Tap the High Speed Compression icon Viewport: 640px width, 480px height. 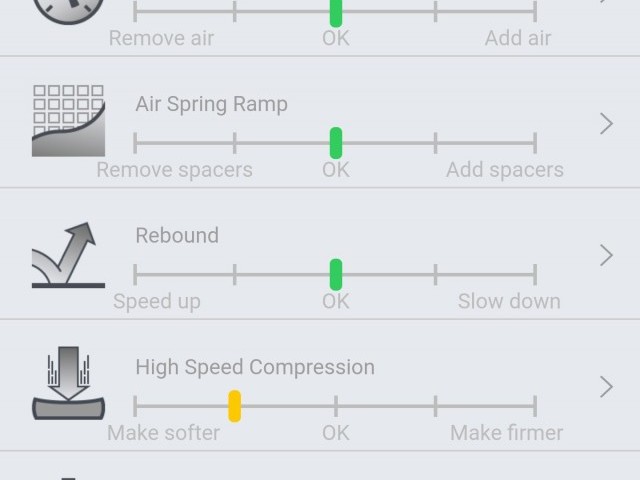coord(68,385)
